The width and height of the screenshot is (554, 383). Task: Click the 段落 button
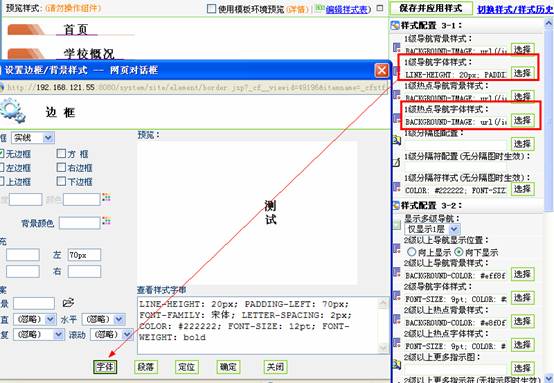pos(146,367)
